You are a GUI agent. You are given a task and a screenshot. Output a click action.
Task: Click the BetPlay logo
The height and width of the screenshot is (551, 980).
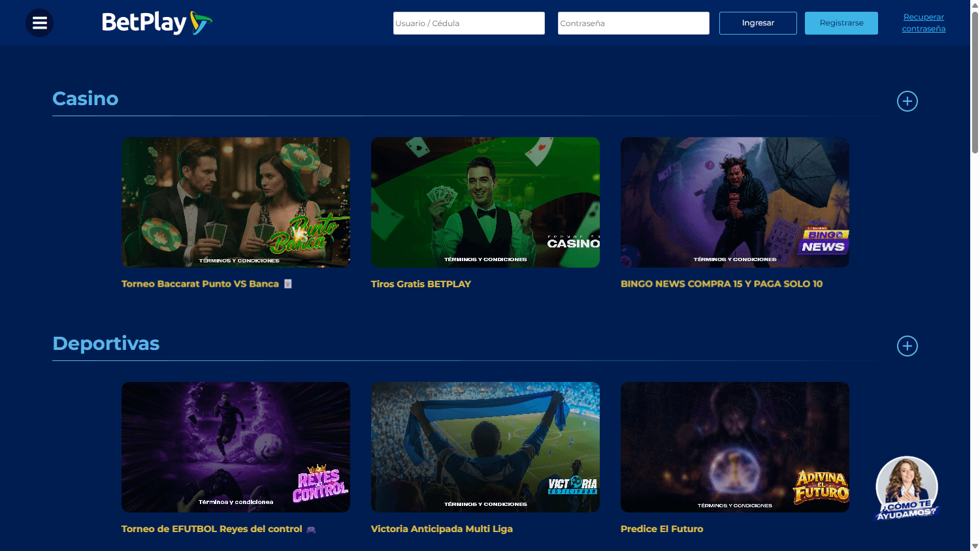coord(157,22)
